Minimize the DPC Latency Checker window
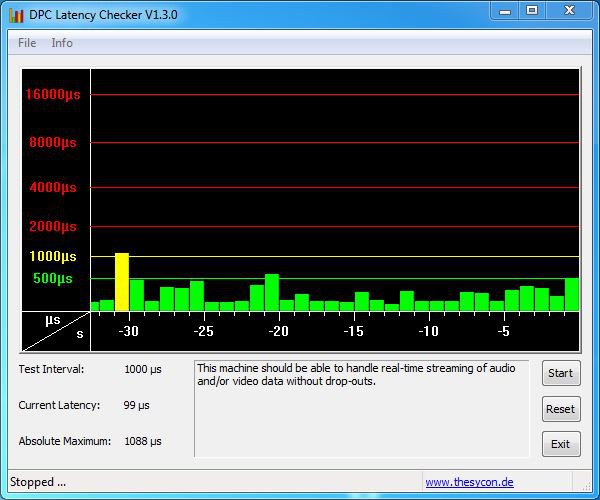Screen dimensions: 600x500 point(503,11)
